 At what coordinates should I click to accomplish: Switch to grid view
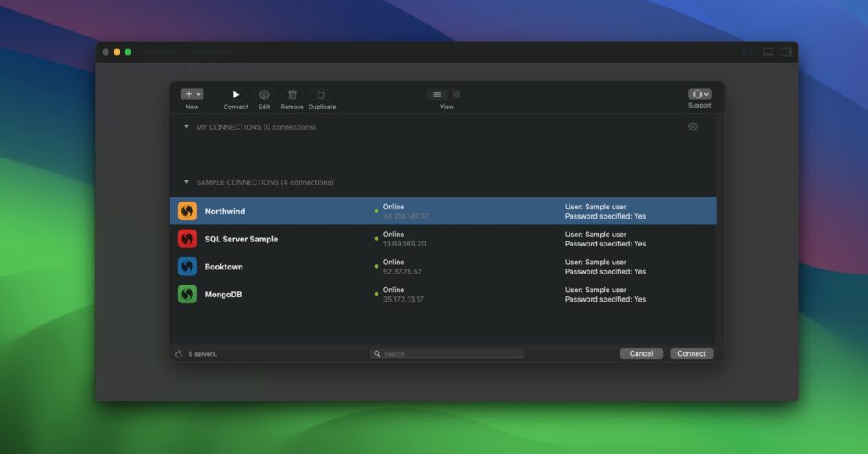[457, 95]
